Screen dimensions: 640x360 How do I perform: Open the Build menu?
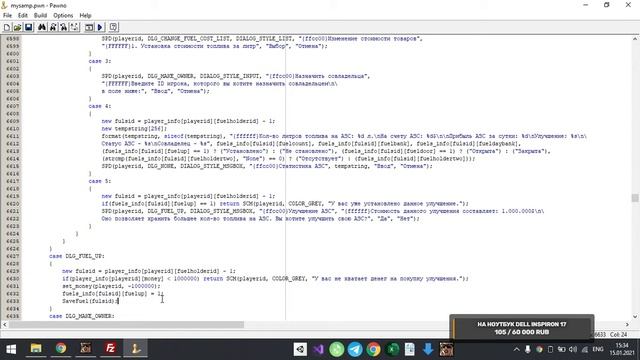(40, 16)
